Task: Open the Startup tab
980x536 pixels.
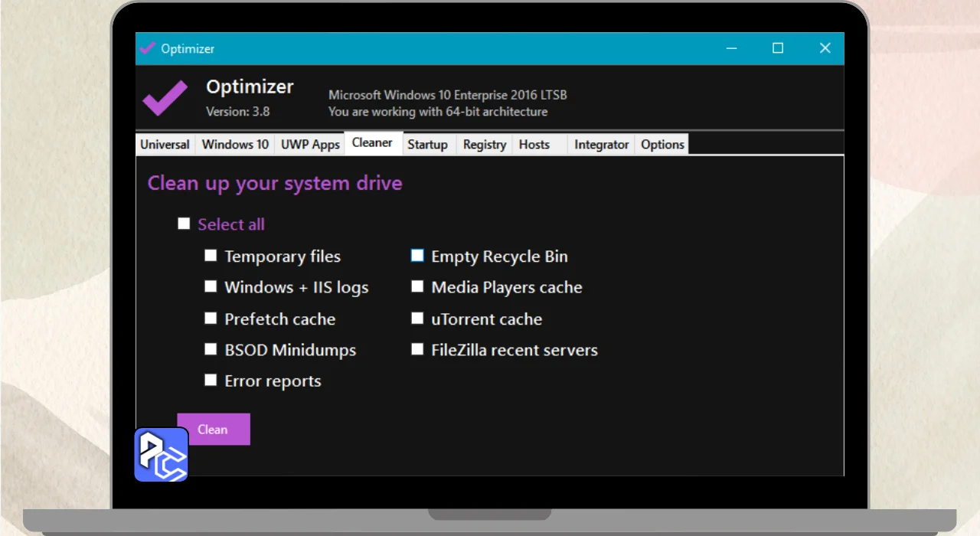Action: 427,145
